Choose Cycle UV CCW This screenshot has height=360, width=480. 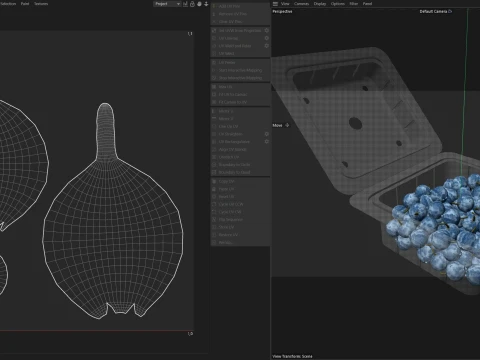coord(240,204)
